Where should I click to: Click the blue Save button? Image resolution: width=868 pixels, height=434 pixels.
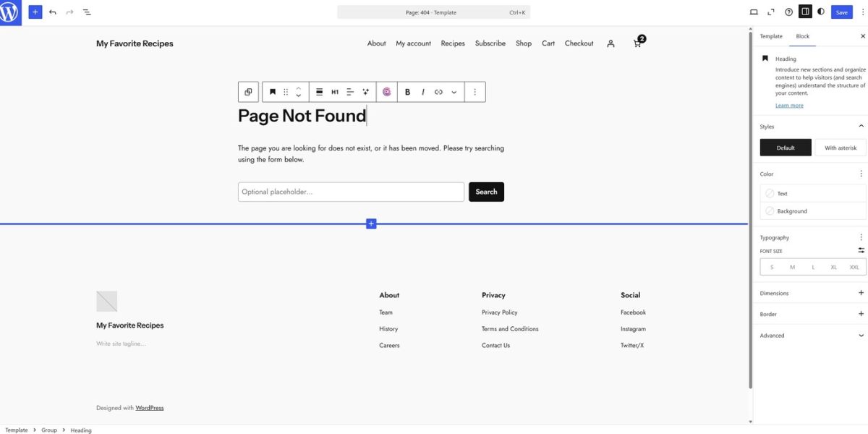(841, 12)
